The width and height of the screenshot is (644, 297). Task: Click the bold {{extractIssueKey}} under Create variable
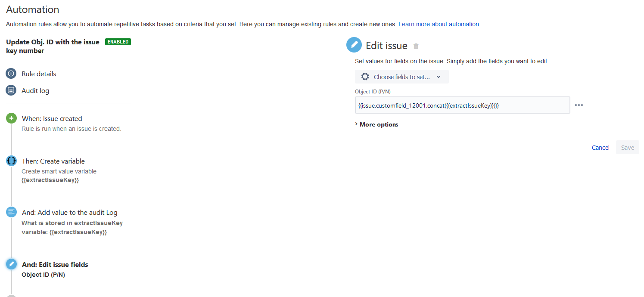[x=50, y=180]
